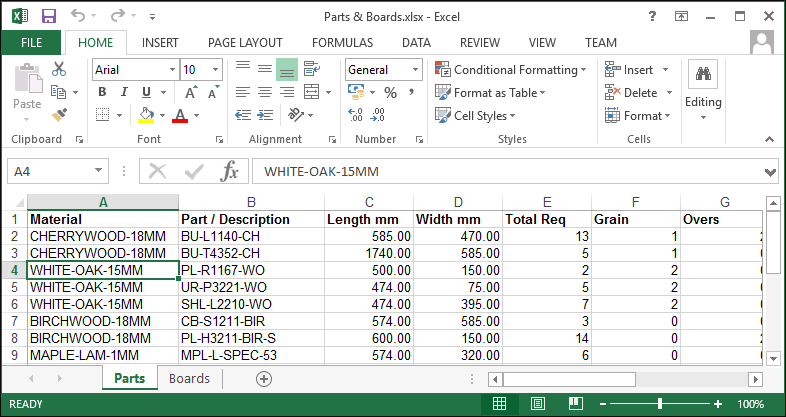The image size is (786, 417).
Task: Switch to the INSERT tab
Action: (x=160, y=43)
